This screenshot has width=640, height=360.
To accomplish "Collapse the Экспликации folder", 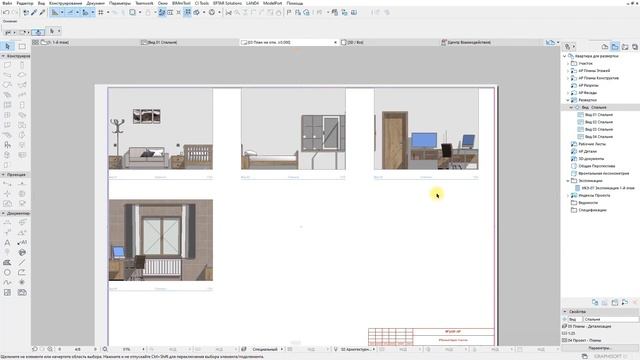I will click(568, 181).
